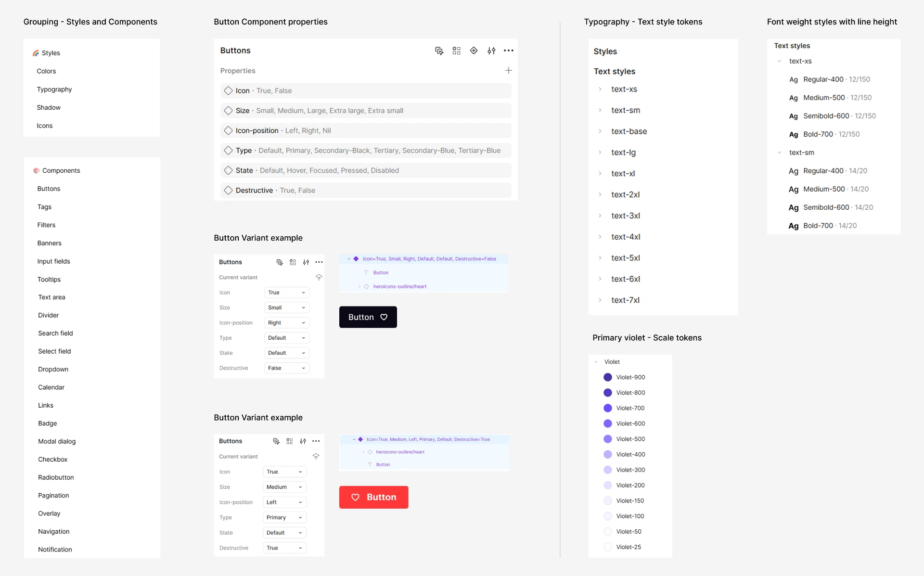Open the Icon-position dropdown showing Right
The width and height of the screenshot is (924, 576).
click(287, 323)
